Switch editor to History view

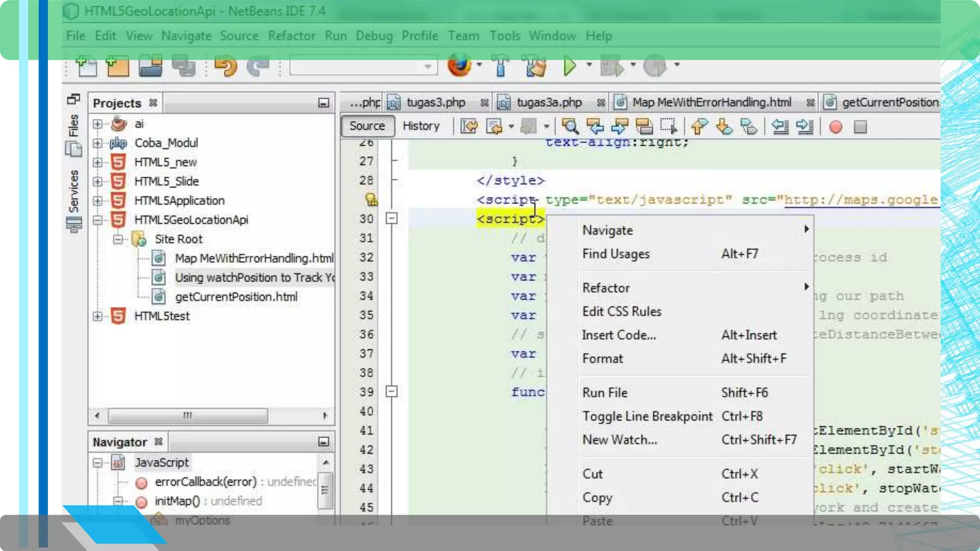pyautogui.click(x=421, y=126)
